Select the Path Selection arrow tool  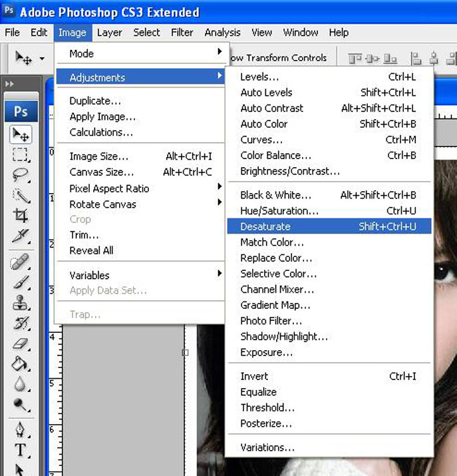coord(19,469)
